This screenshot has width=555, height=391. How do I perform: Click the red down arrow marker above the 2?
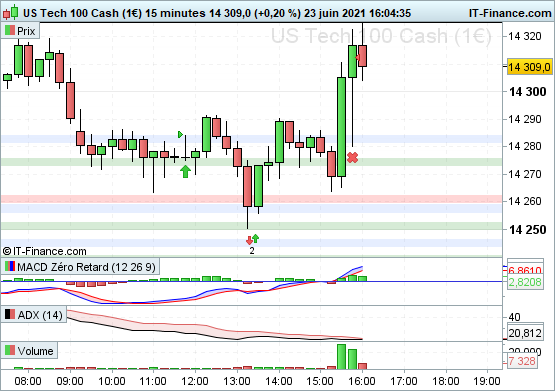click(249, 240)
